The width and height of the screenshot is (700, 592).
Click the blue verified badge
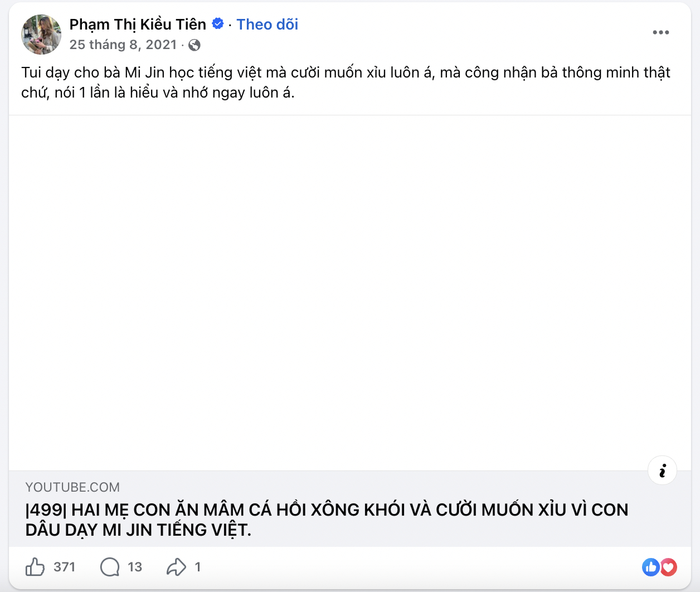coord(218,24)
